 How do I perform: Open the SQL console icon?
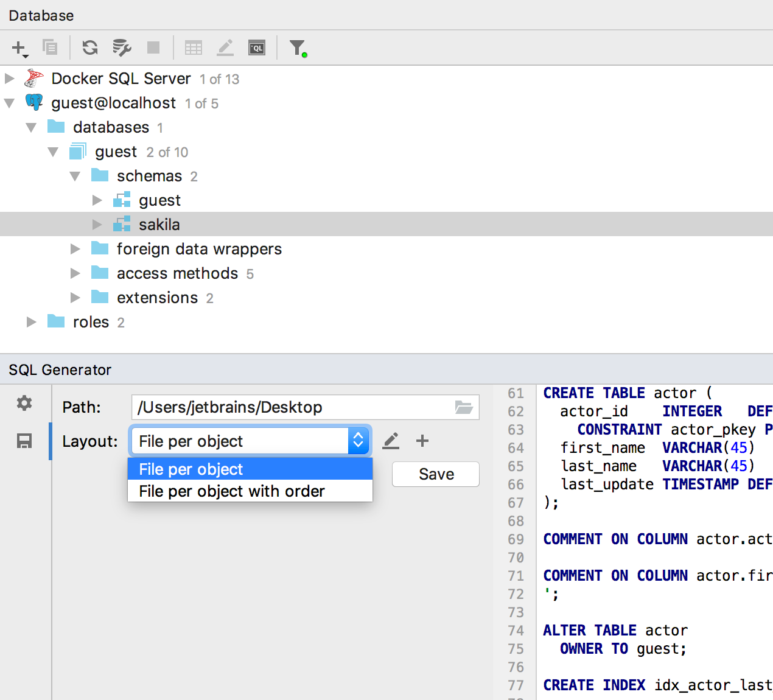(257, 47)
